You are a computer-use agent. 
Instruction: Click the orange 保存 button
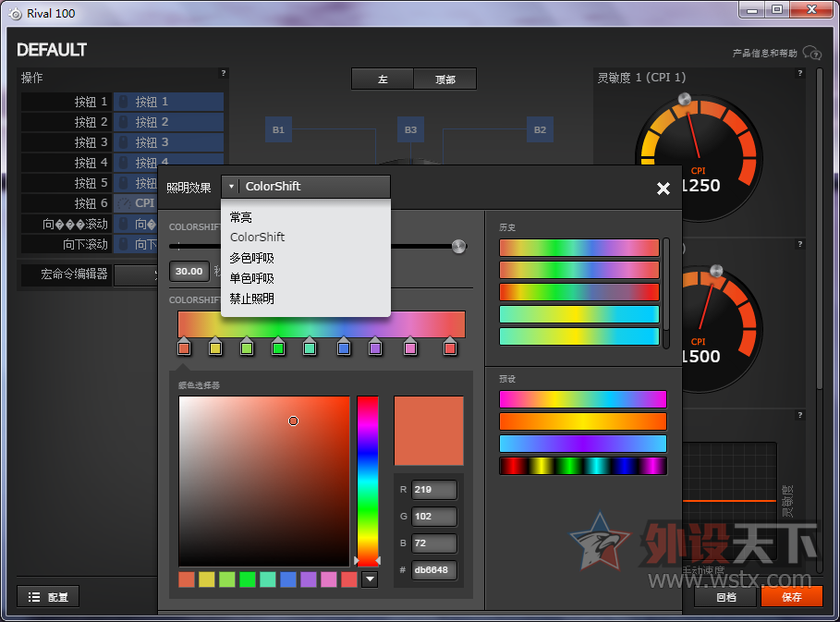[791, 597]
